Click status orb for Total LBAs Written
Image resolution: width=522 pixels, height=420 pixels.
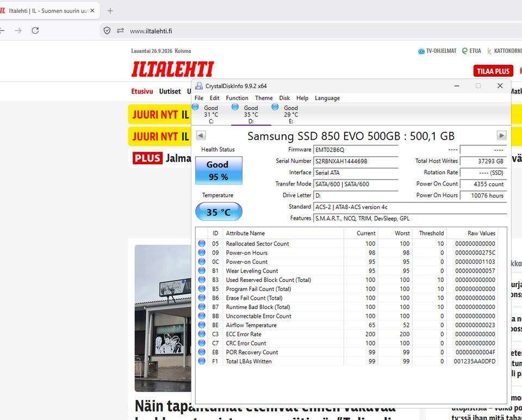tap(202, 361)
